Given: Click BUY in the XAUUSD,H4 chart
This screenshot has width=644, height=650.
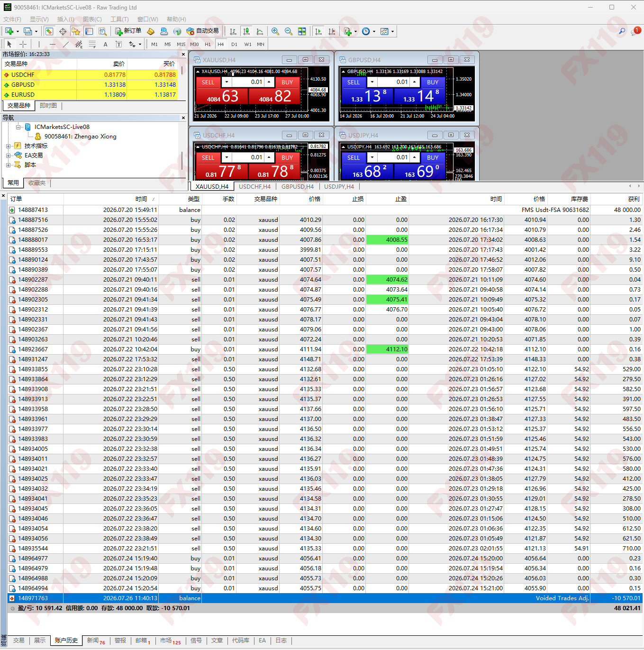Looking at the screenshot, I should pyautogui.click(x=287, y=82).
